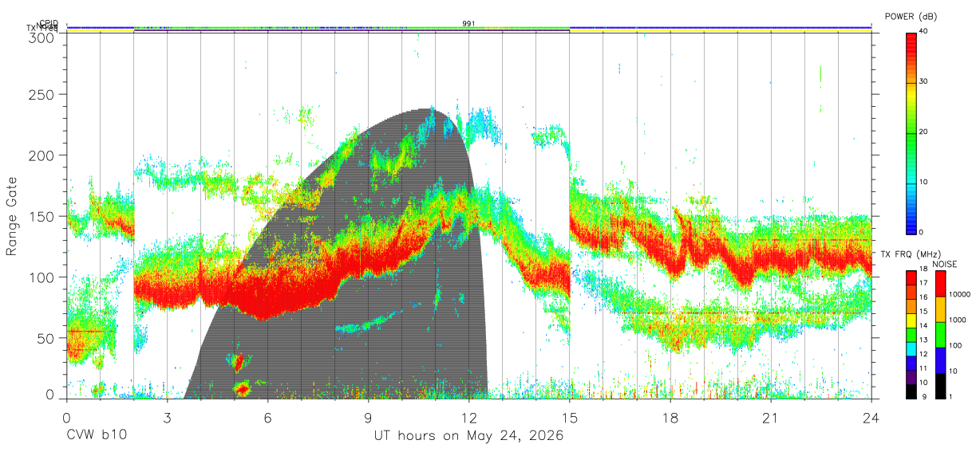Click UT hour 21 on time axis
Screen dimensions: 980x452
(x=770, y=418)
